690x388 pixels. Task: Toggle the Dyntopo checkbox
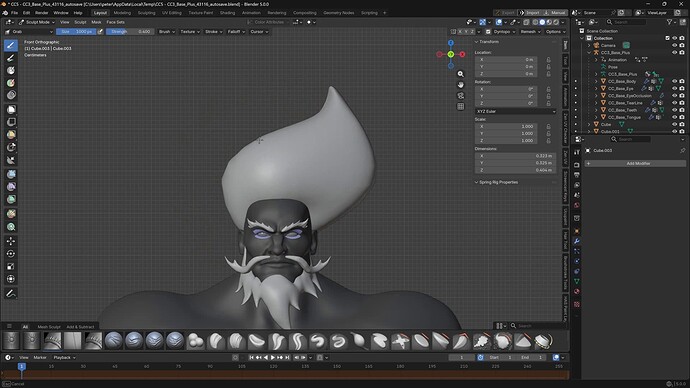(488, 32)
